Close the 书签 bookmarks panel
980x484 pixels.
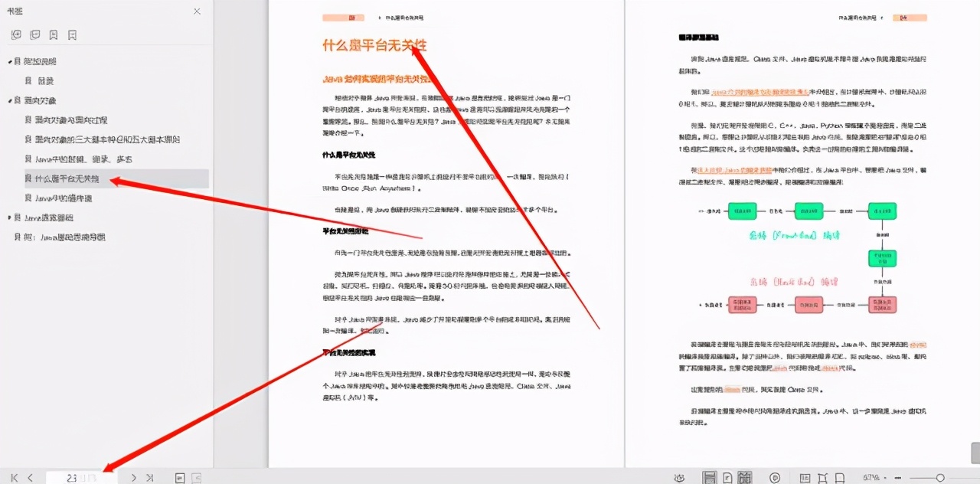tap(196, 11)
